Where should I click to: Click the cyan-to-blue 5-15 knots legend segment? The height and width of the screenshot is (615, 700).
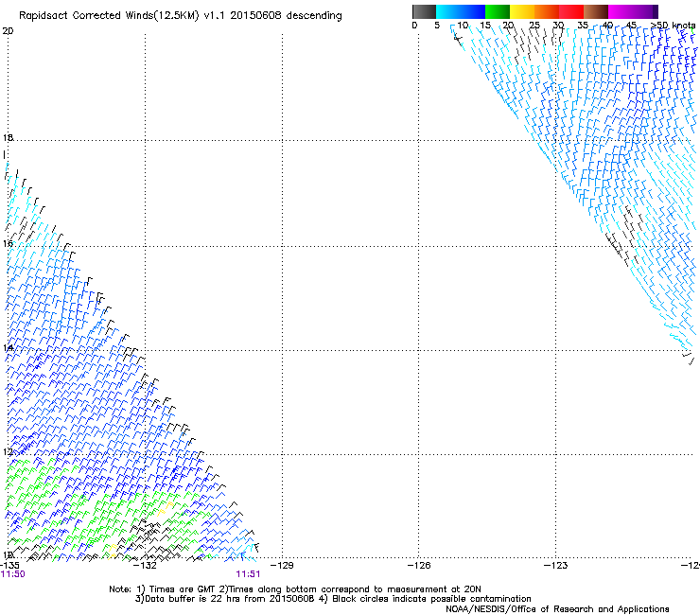coord(461,11)
